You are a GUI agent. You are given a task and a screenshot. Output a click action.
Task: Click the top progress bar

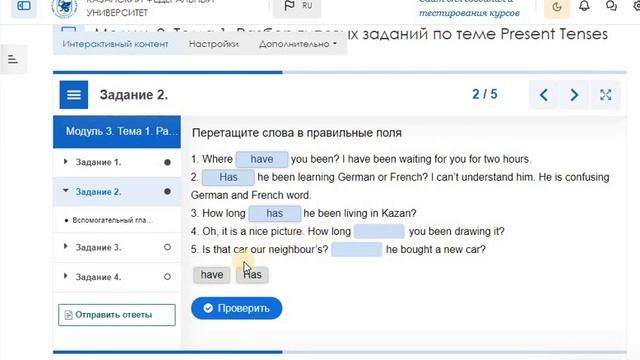pyautogui.click(x=340, y=72)
